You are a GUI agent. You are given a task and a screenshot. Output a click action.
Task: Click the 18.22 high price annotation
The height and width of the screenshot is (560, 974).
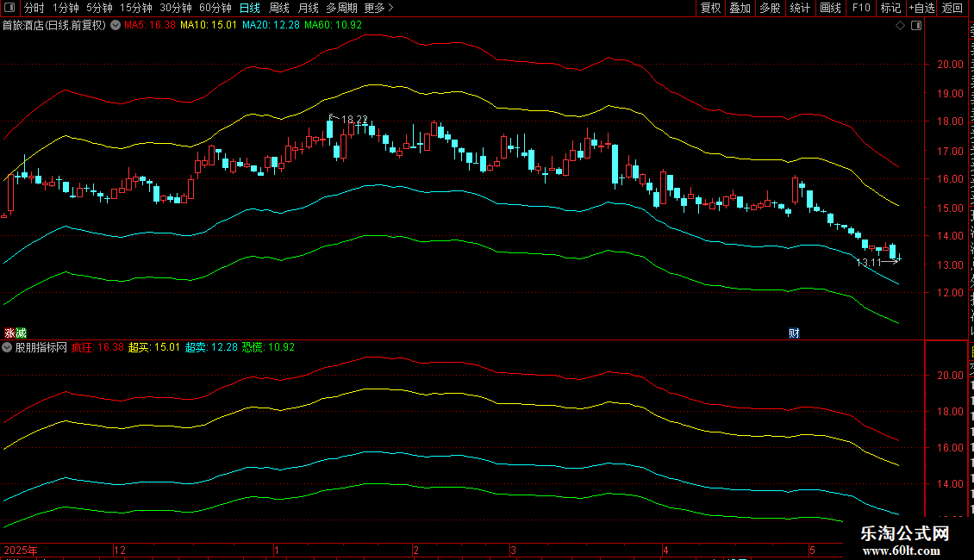click(354, 119)
